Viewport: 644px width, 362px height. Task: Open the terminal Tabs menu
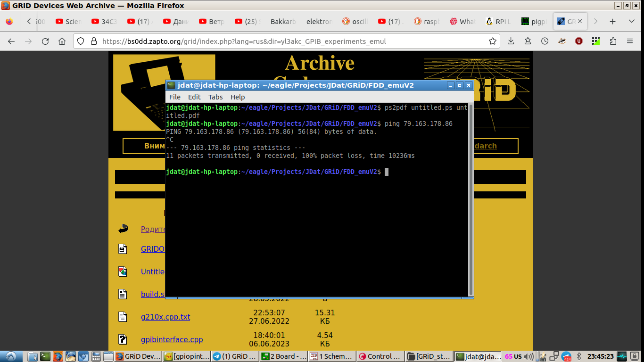[x=215, y=97]
